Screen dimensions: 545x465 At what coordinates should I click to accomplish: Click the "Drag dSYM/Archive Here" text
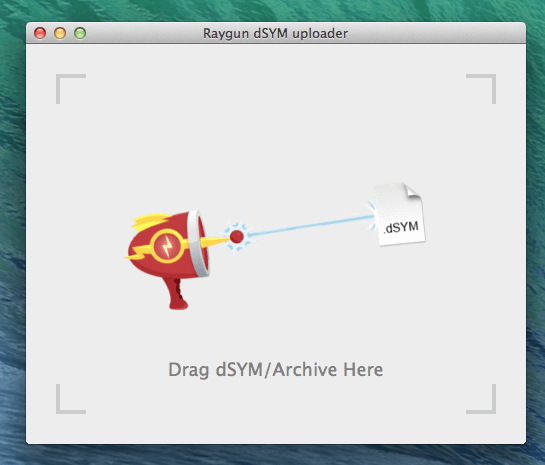tap(276, 370)
